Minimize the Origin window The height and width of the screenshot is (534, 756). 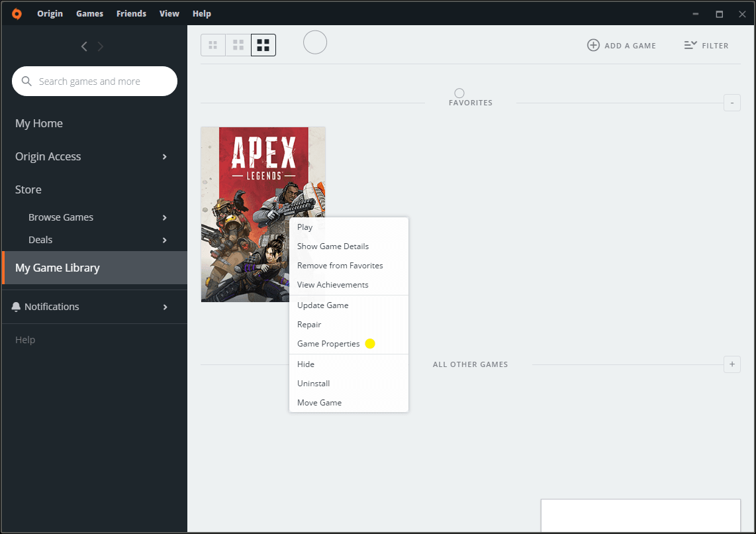point(695,14)
